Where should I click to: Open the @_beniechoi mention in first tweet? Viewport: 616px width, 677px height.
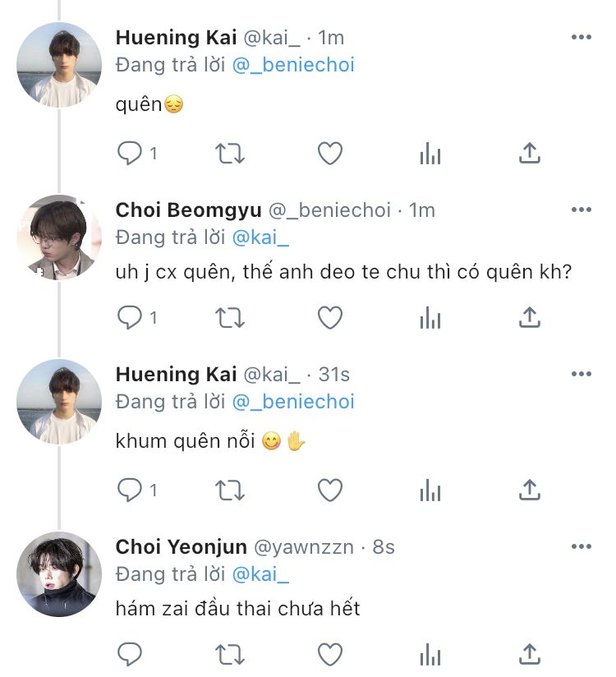pos(293,65)
